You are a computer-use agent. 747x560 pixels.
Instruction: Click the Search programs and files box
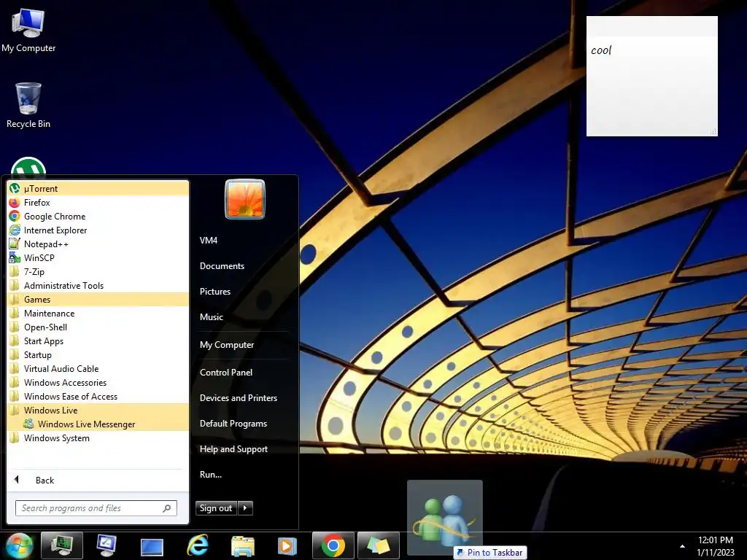[x=96, y=508]
